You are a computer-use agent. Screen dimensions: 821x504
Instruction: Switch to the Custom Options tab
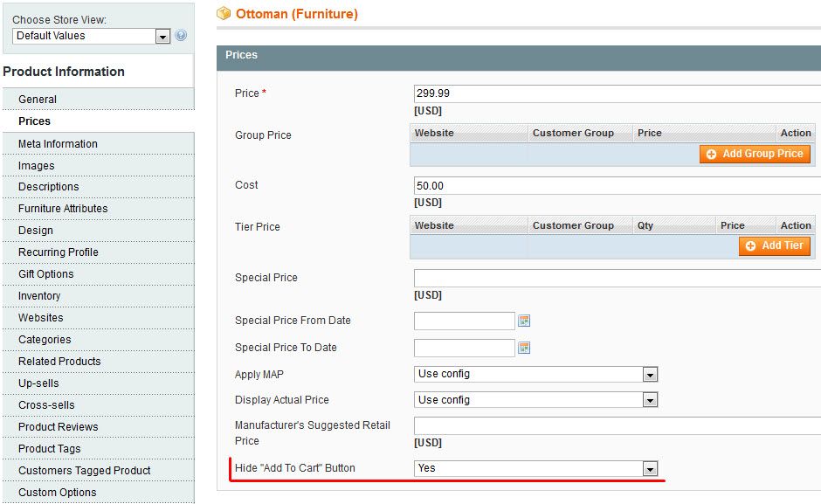(x=58, y=493)
